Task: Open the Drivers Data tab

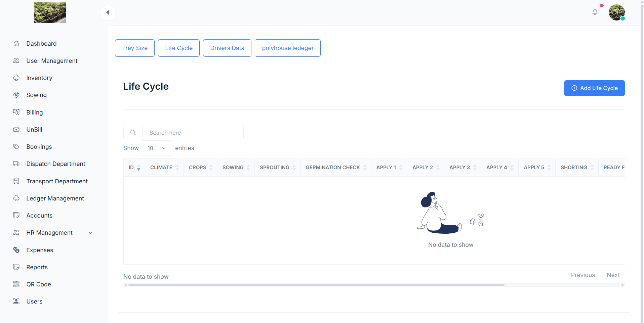Action: (227, 48)
